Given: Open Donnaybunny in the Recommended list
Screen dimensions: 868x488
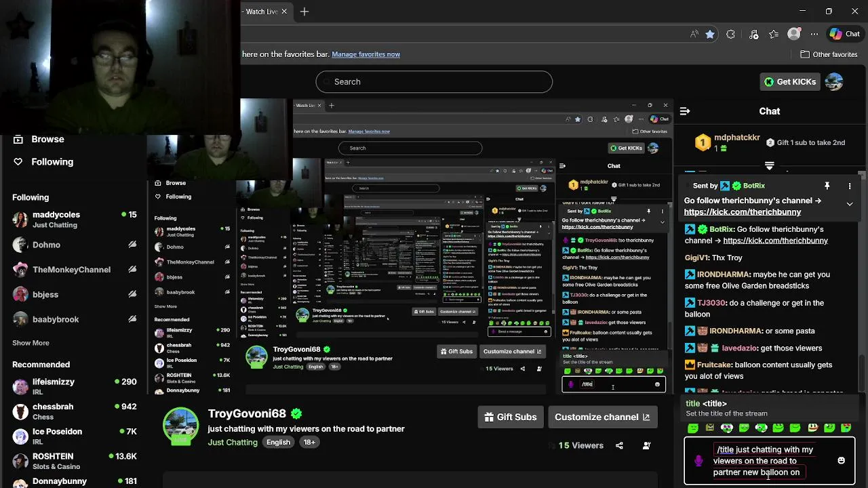Looking at the screenshot, I should click(x=75, y=482).
